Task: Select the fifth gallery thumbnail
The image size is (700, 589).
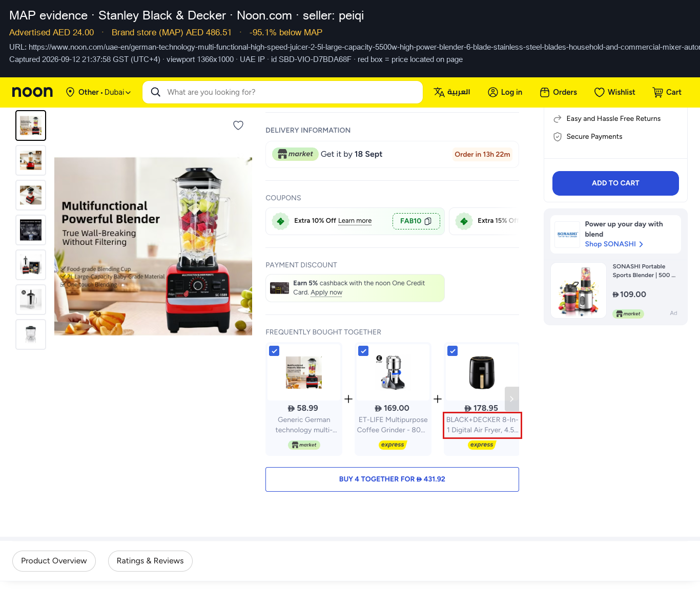Action: [x=31, y=265]
